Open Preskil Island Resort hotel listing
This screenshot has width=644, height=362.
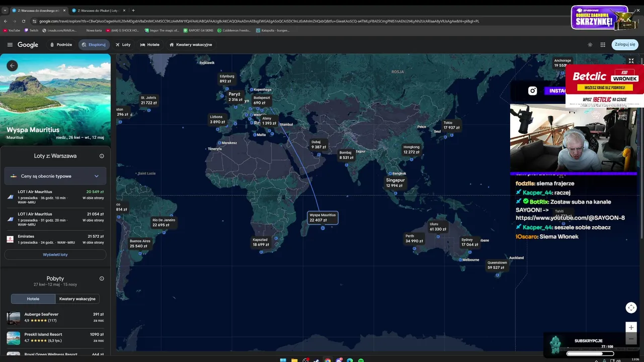55,337
